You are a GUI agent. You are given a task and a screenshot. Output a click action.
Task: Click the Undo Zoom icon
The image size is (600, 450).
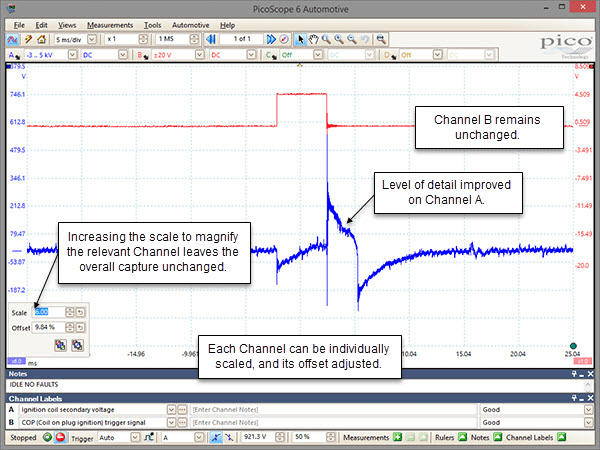365,39
